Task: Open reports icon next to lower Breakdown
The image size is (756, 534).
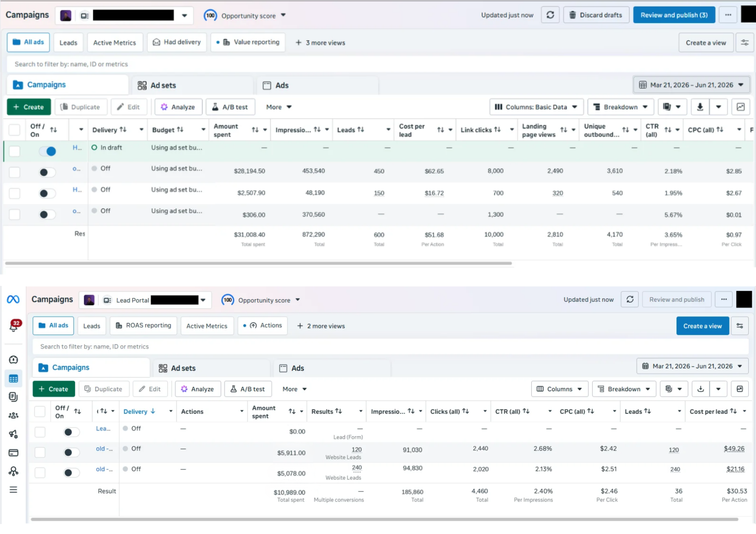Action: click(x=674, y=389)
